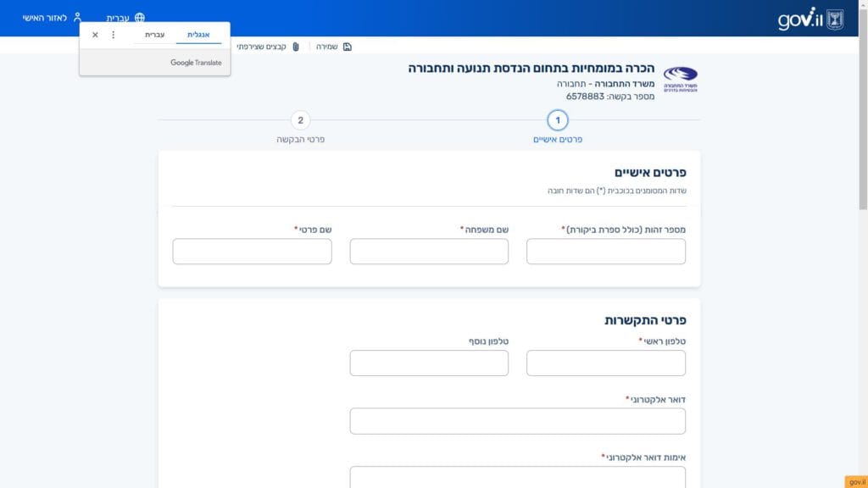Click the save floppy disk icon
Viewport: 868px width, 488px height.
[x=348, y=47]
